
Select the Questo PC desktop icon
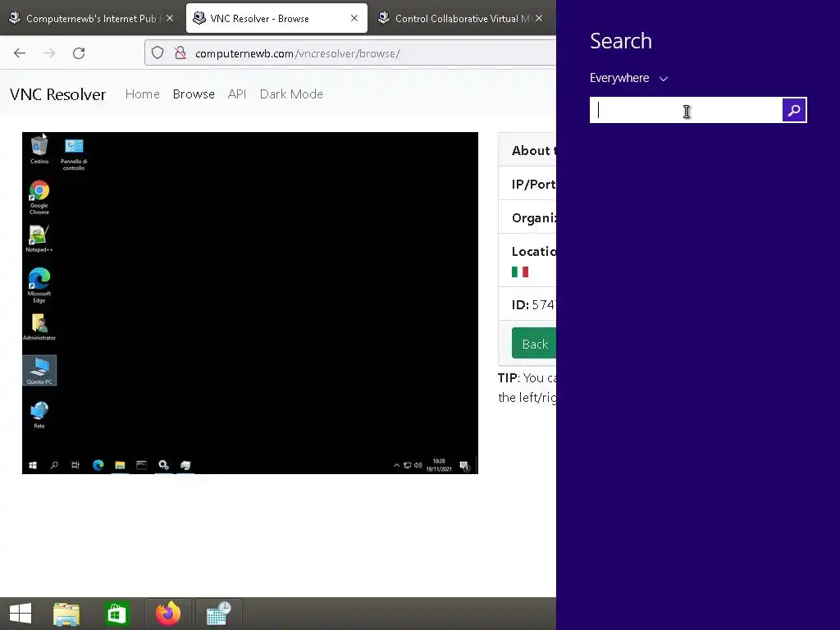pos(39,371)
